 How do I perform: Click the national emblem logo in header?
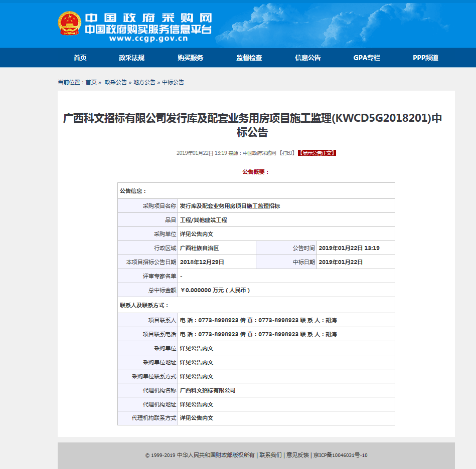tap(69, 24)
